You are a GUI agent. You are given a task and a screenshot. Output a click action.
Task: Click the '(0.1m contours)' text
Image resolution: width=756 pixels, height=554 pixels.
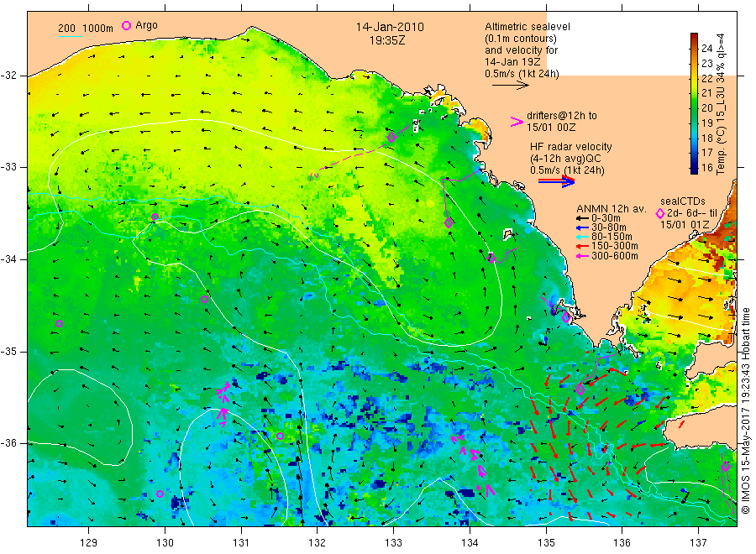point(521,39)
